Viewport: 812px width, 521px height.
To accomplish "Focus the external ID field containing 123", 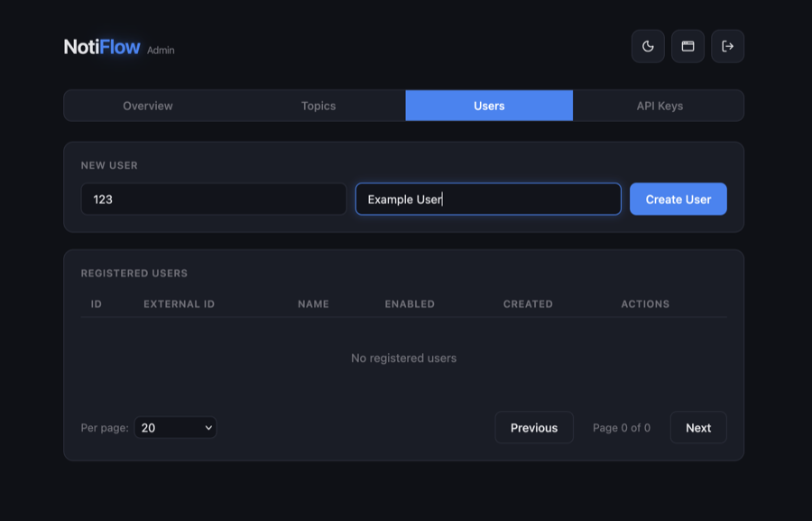I will pos(214,199).
